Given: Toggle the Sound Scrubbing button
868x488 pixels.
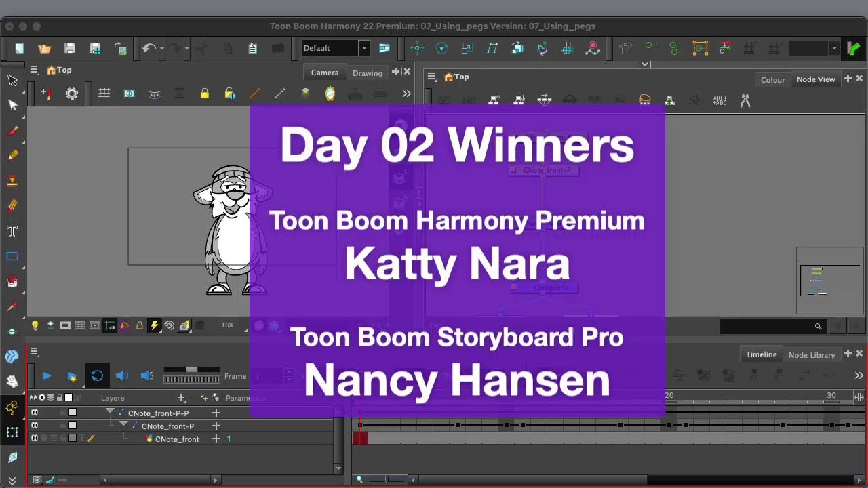Looking at the screenshot, I should 147,375.
